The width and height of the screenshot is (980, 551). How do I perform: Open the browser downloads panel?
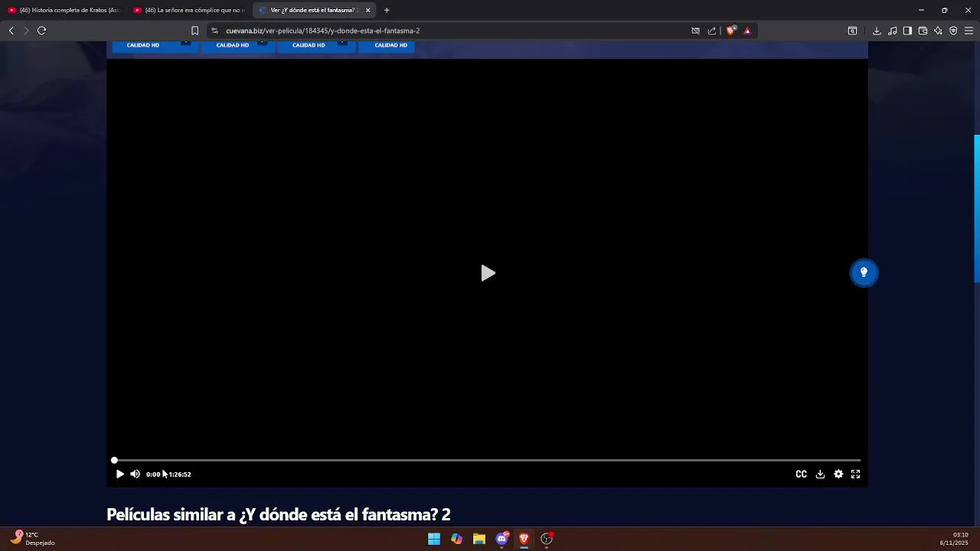[x=877, y=31]
